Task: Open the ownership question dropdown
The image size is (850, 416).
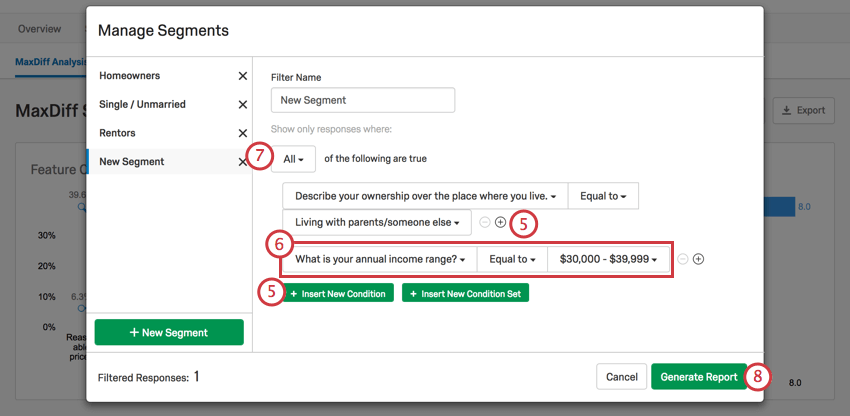Action: click(x=425, y=196)
